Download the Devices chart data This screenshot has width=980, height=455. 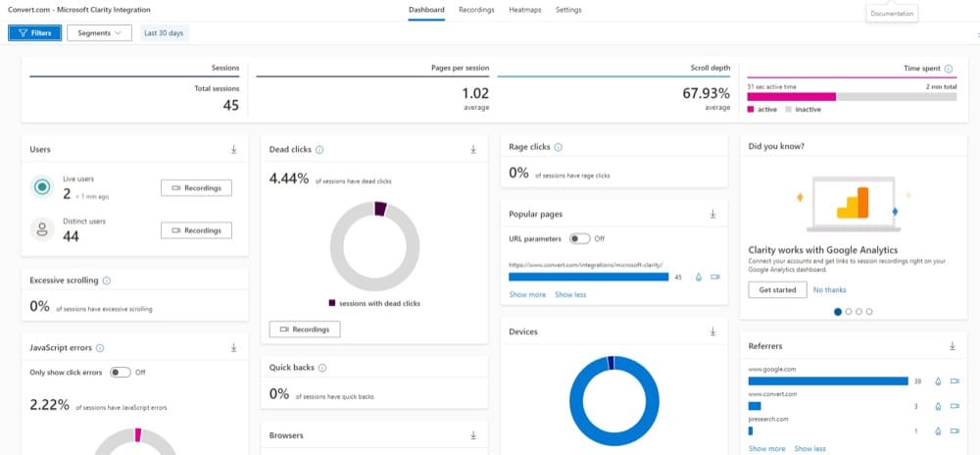pos(712,331)
